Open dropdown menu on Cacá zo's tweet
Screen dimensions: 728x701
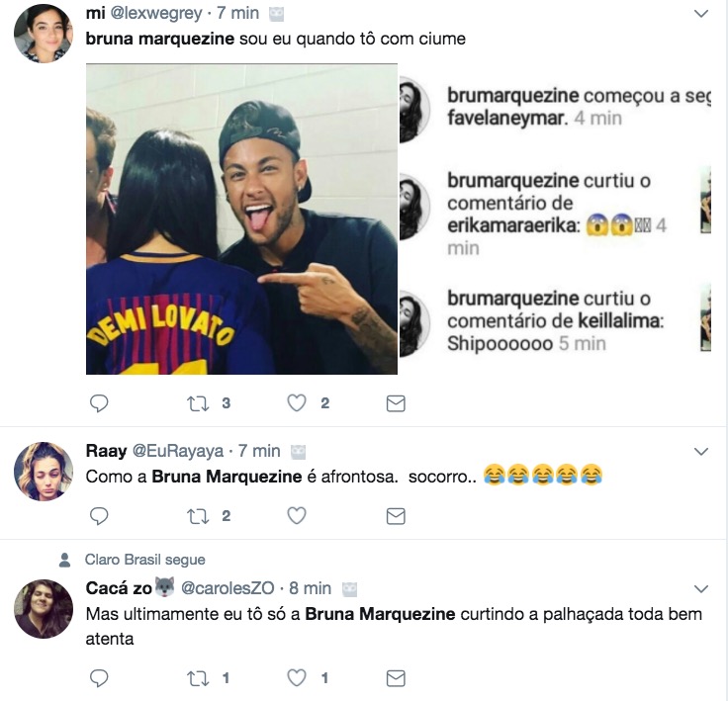[701, 589]
